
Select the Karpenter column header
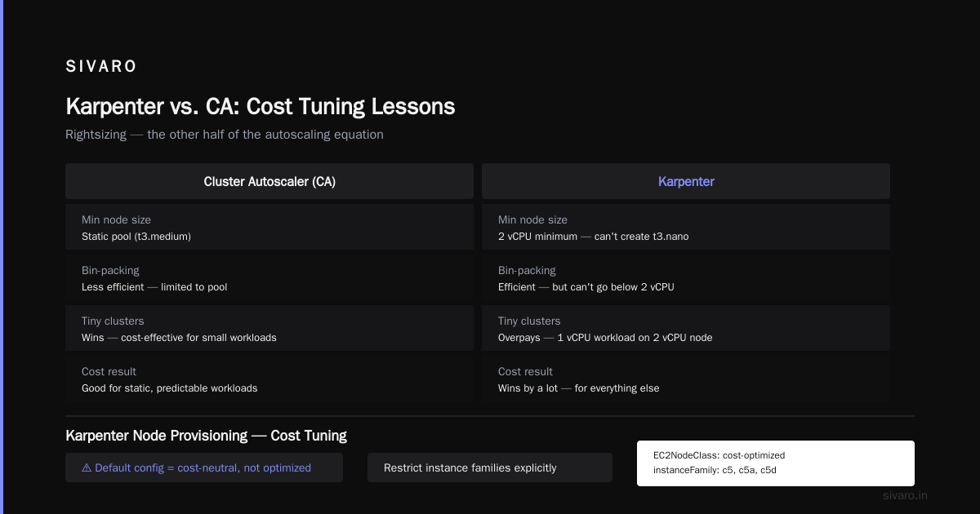tap(686, 181)
